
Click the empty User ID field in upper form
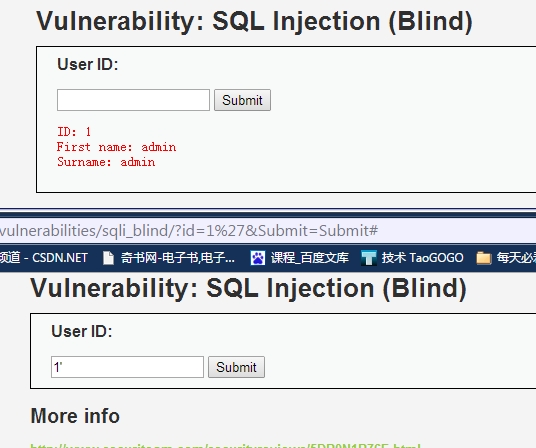coord(133,100)
